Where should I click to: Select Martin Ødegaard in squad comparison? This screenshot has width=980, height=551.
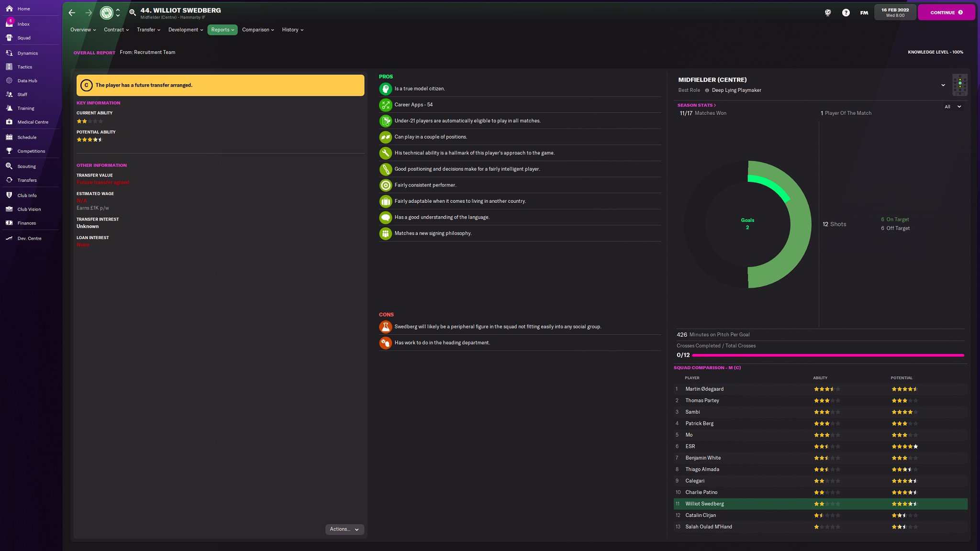[x=704, y=389]
